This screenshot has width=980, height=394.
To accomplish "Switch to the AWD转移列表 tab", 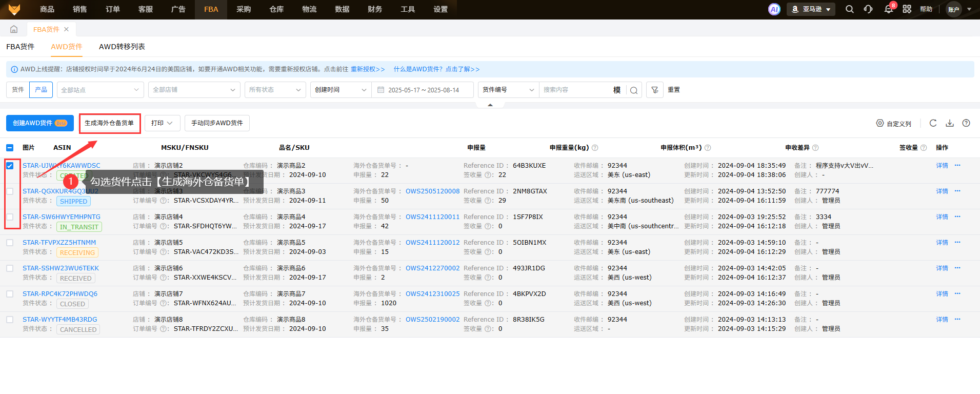I will [122, 47].
